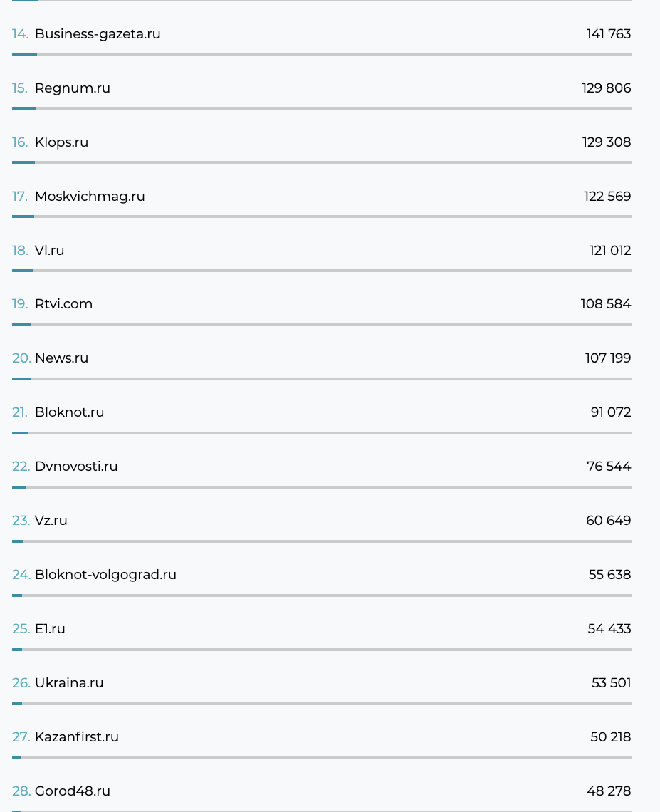Click the progress bar below Rtvi.com
660x812 pixels.
[322, 325]
